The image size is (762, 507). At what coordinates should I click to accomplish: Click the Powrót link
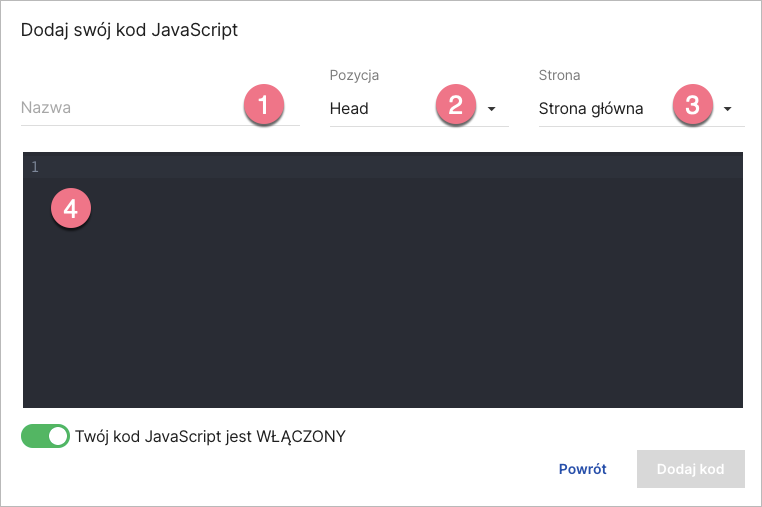582,469
